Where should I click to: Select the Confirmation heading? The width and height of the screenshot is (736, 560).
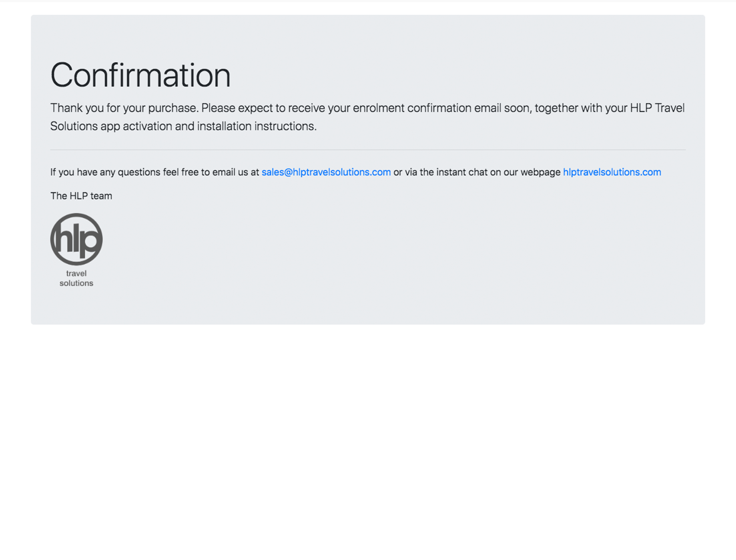pyautogui.click(x=140, y=75)
